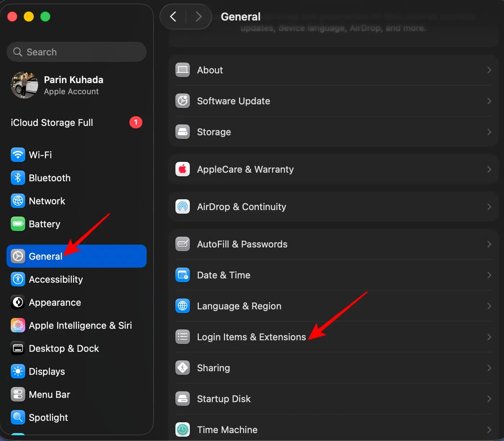This screenshot has width=504, height=441.
Task: Open the Wi-Fi settings icon in the sidebar
Action: coord(18,155)
